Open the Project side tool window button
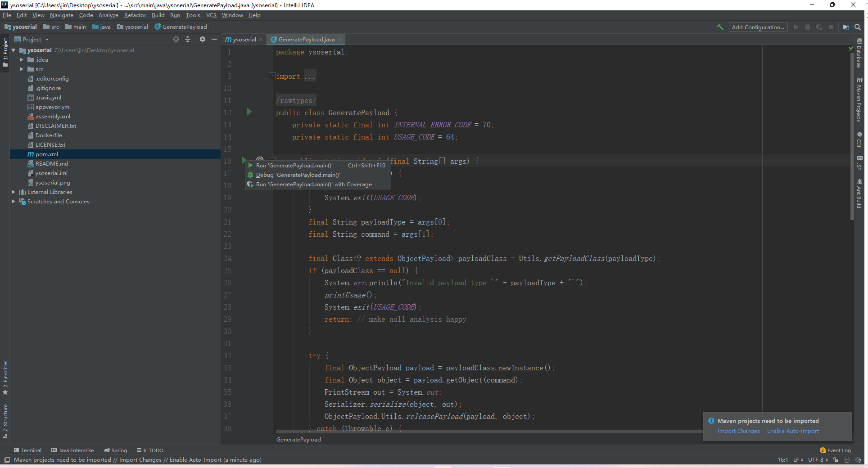868x468 pixels. pyautogui.click(x=5, y=52)
